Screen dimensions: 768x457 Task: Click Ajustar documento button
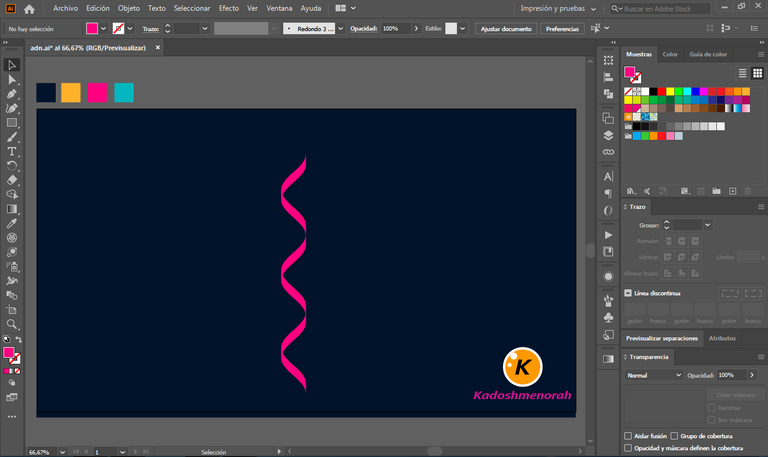tap(506, 28)
